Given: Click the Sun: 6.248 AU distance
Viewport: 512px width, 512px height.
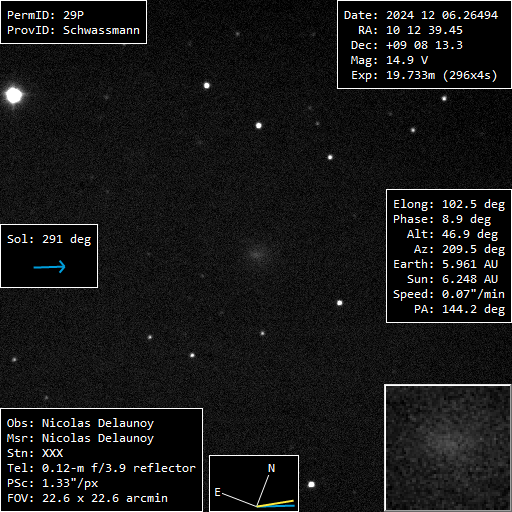Looking at the screenshot, I should pyautogui.click(x=452, y=279).
